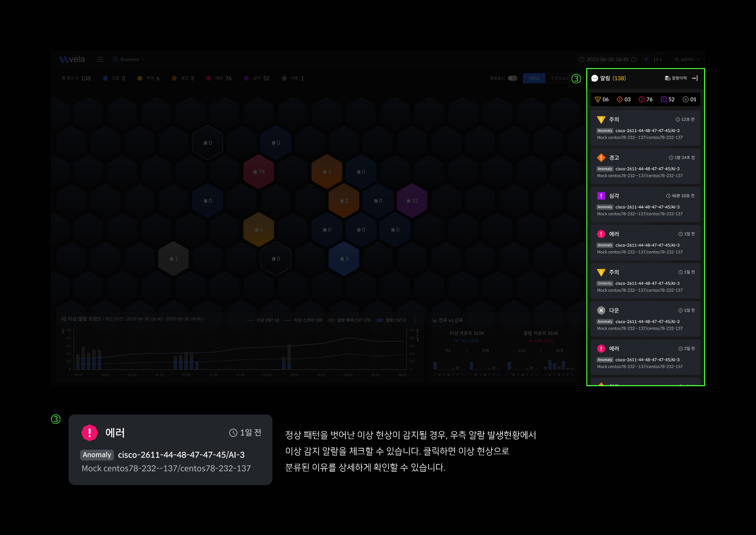
Task: Click the refresh icon next to the date
Action: (x=634, y=59)
